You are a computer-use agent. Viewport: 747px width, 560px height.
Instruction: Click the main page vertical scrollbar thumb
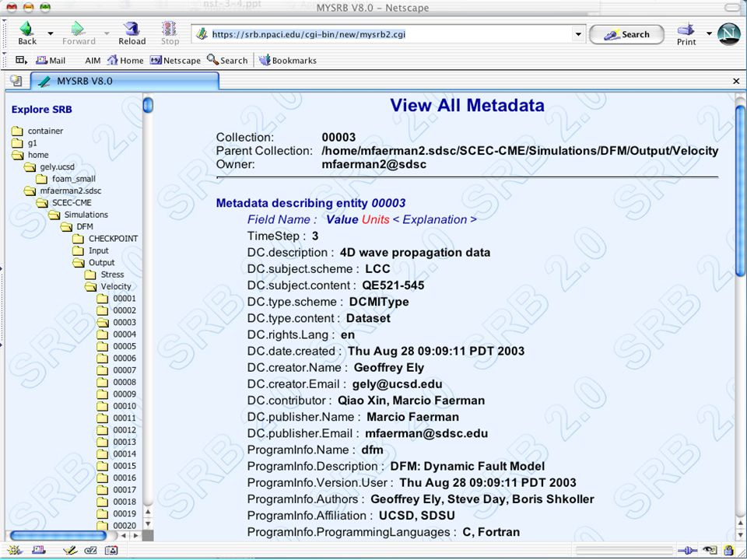point(740,191)
